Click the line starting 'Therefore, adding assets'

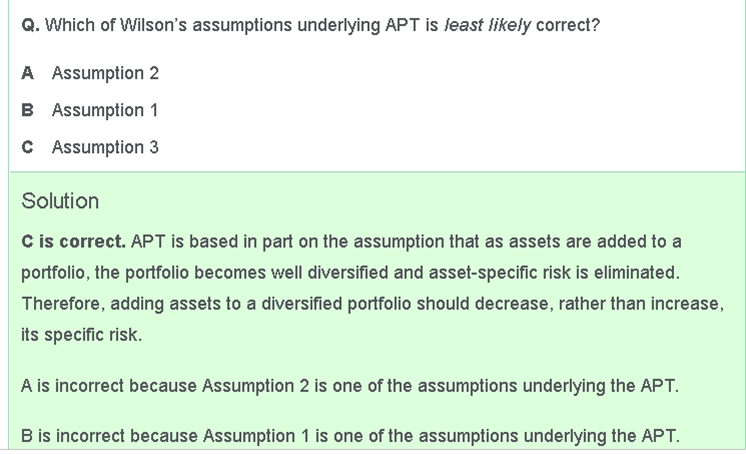(x=373, y=304)
